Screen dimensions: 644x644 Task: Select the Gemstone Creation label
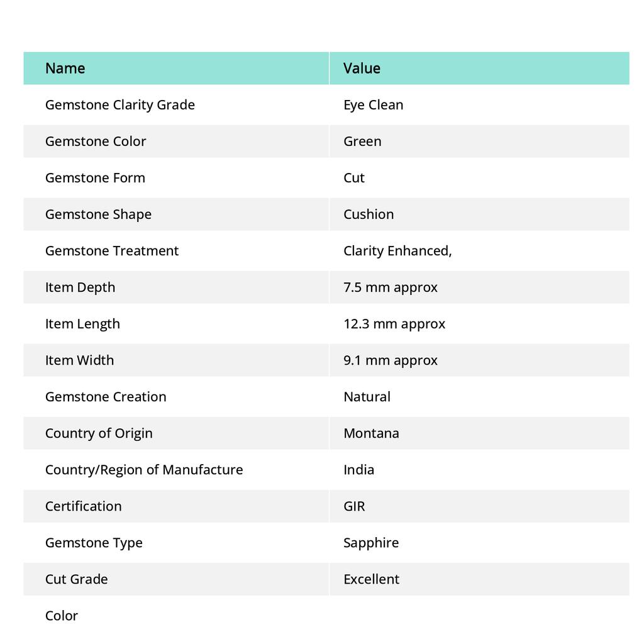click(x=106, y=397)
